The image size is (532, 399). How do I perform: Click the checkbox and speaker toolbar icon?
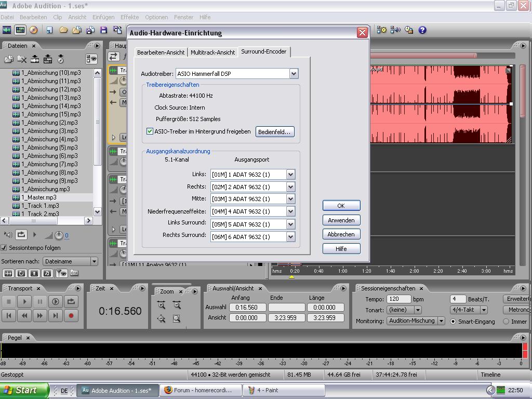(395, 30)
